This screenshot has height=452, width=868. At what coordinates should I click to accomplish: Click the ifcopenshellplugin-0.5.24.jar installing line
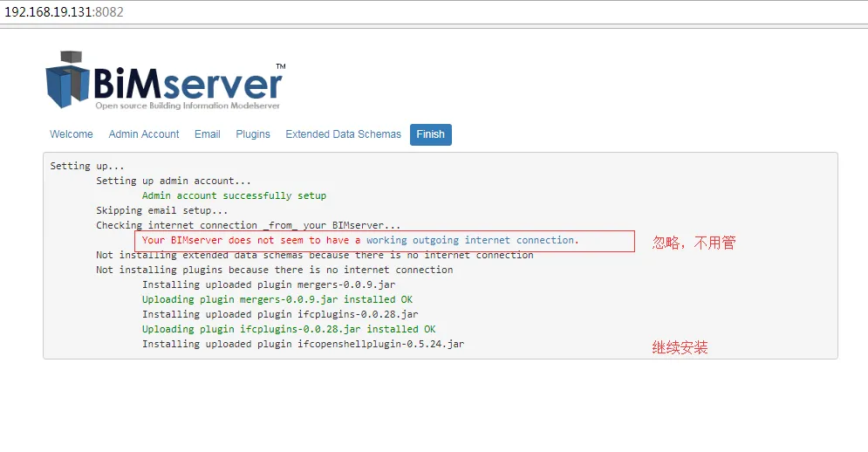(304, 344)
